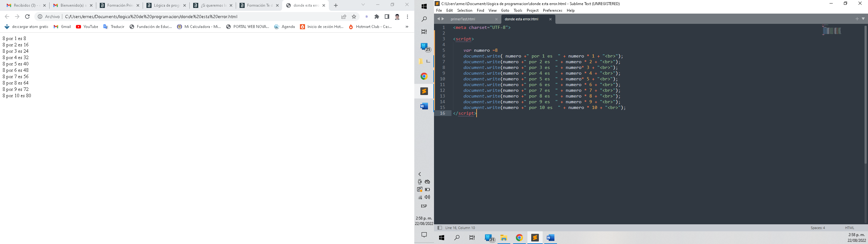Image resolution: width=868 pixels, height=244 pixels.
Task: Click line 5 var numero code
Action: click(480, 50)
